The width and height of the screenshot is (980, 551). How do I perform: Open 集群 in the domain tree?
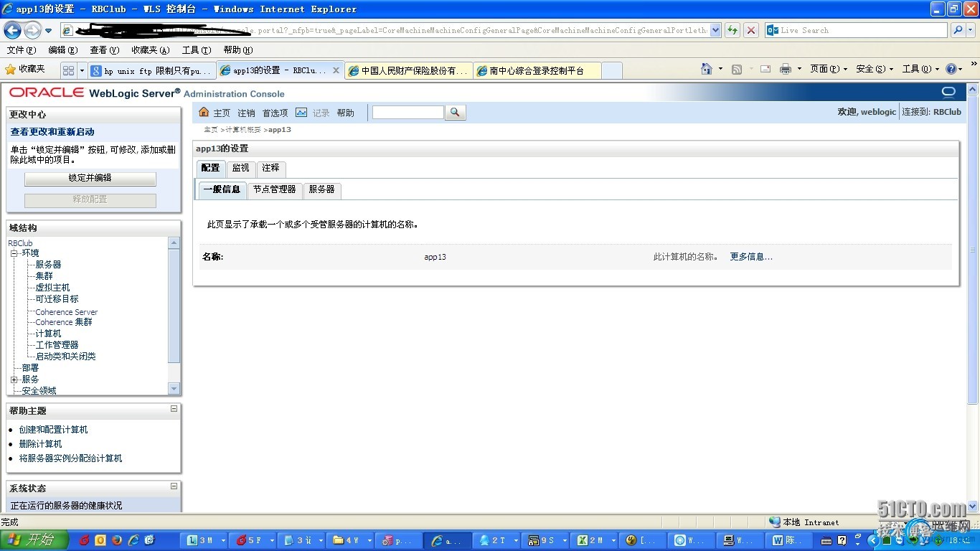click(x=44, y=276)
